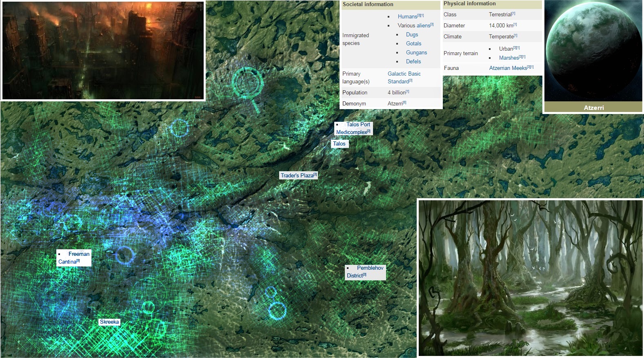Select the Defels link

tap(413, 62)
